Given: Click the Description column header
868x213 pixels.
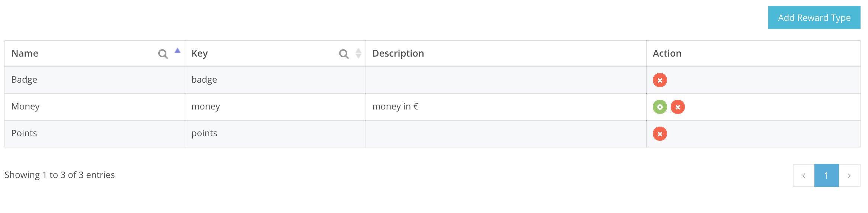Looking at the screenshot, I should (x=398, y=54).
